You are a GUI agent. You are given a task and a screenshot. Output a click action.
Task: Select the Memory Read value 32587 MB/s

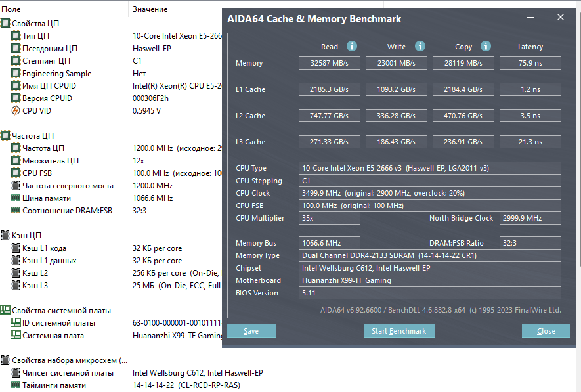click(x=330, y=63)
